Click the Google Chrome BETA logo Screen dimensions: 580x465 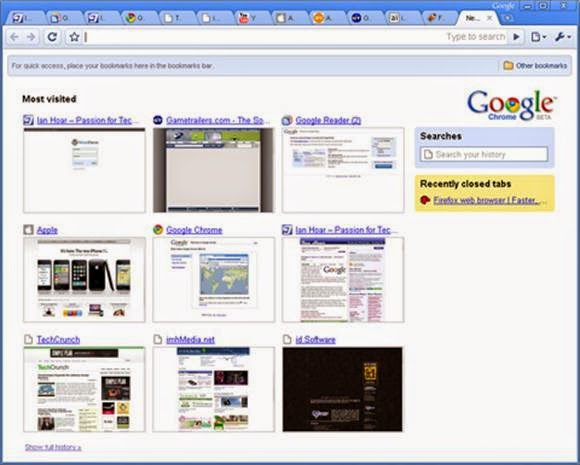pyautogui.click(x=512, y=105)
